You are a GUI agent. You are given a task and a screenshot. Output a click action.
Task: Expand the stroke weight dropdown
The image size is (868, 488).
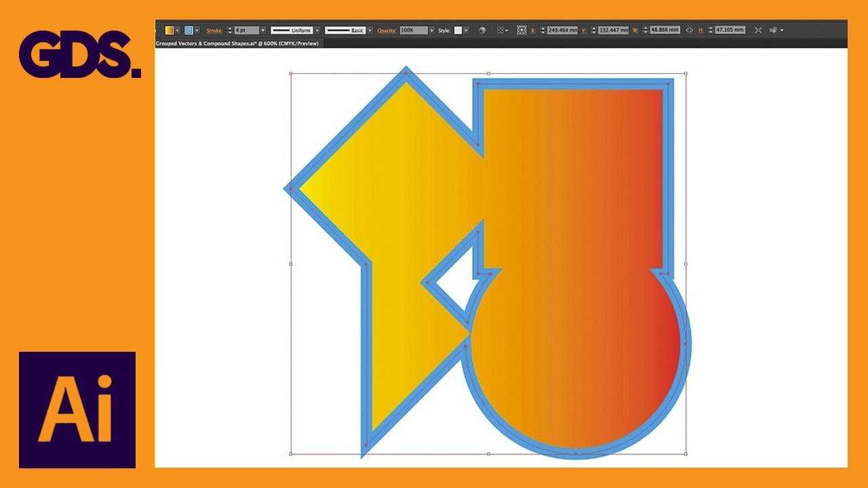pos(263,30)
